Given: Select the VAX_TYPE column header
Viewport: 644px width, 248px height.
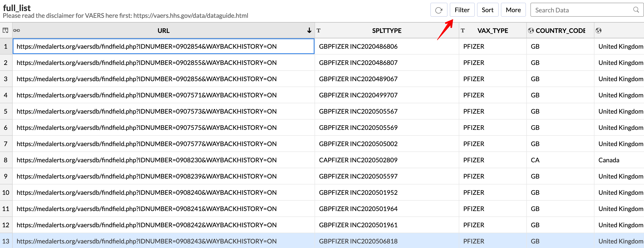Looking at the screenshot, I should click(x=493, y=30).
